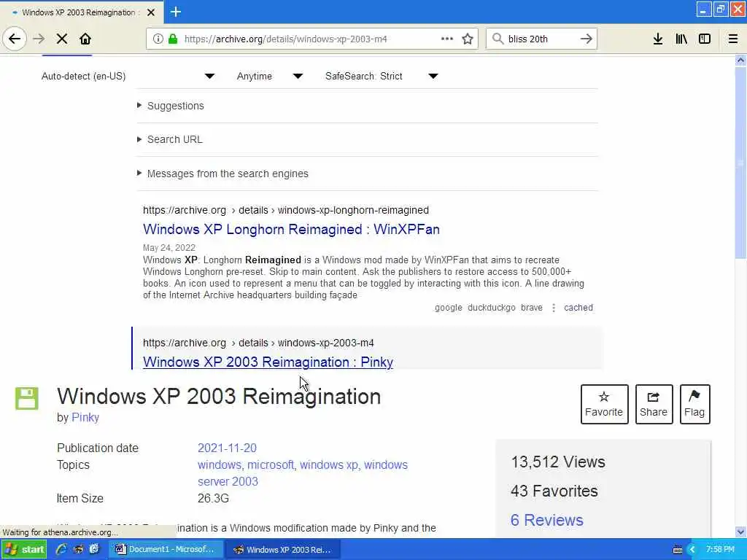Click the third quick launch icon
Image resolution: width=747 pixels, height=560 pixels.
[x=94, y=549]
